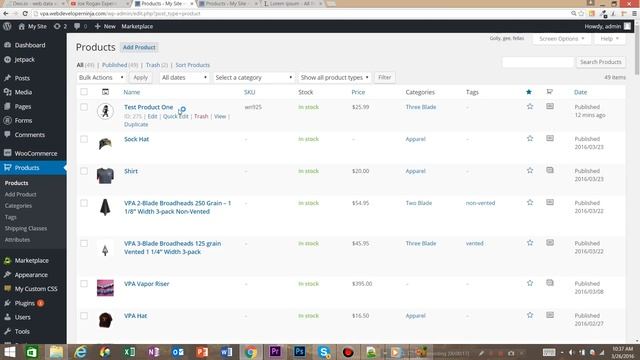This screenshot has width=640, height=360.
Task: Toggle featured star for VPA 3-Blade Broadheads
Action: click(x=530, y=243)
